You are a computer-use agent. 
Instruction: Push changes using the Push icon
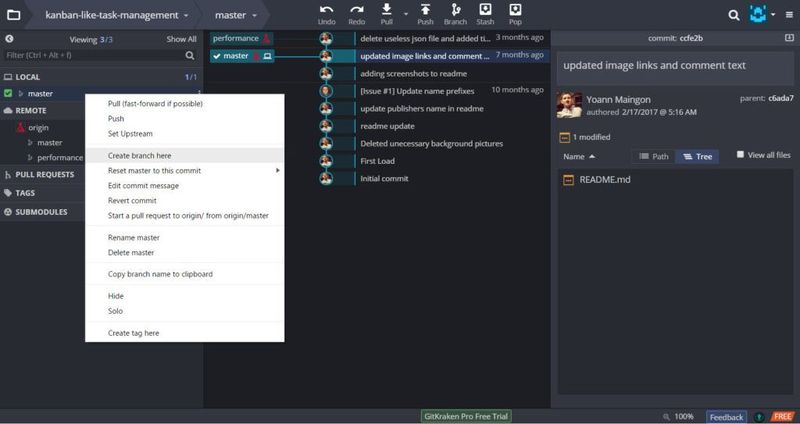click(425, 12)
